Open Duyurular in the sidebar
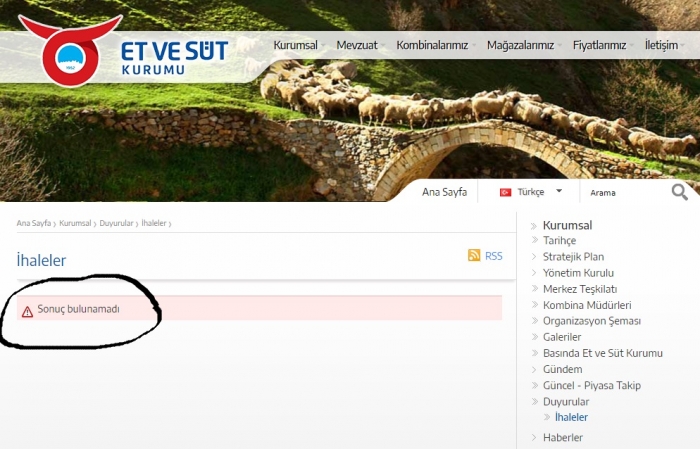 [x=566, y=401]
